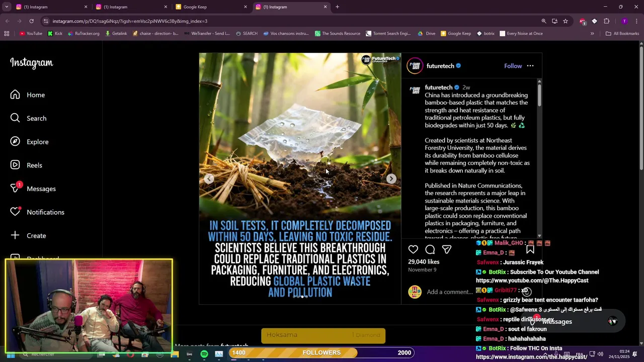Click the November 9 post date
The height and width of the screenshot is (362, 644).
(x=422, y=270)
